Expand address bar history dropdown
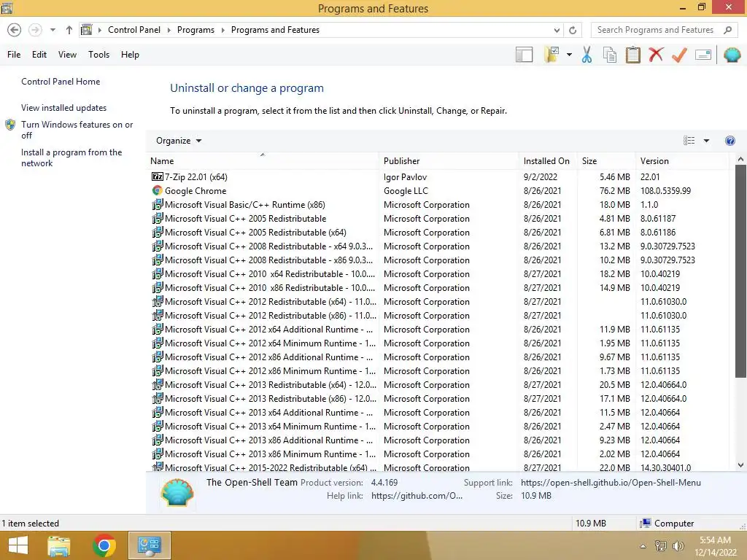Image resolution: width=747 pixels, height=560 pixels. point(557,30)
